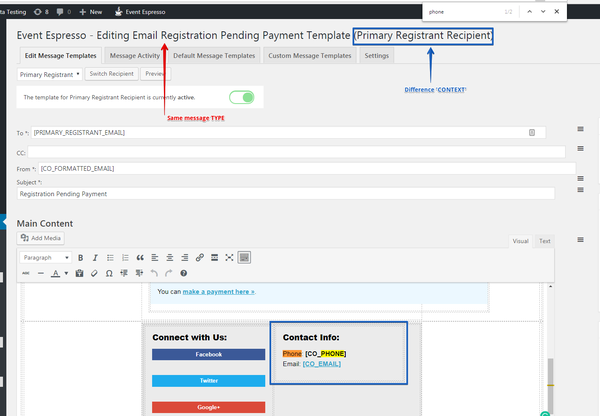600x416 pixels.
Task: Open the Primary Registrant context dropdown
Action: 49,74
